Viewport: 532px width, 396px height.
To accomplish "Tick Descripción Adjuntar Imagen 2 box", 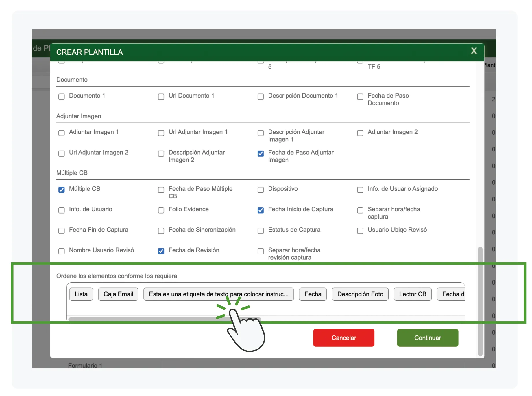I will [x=161, y=153].
